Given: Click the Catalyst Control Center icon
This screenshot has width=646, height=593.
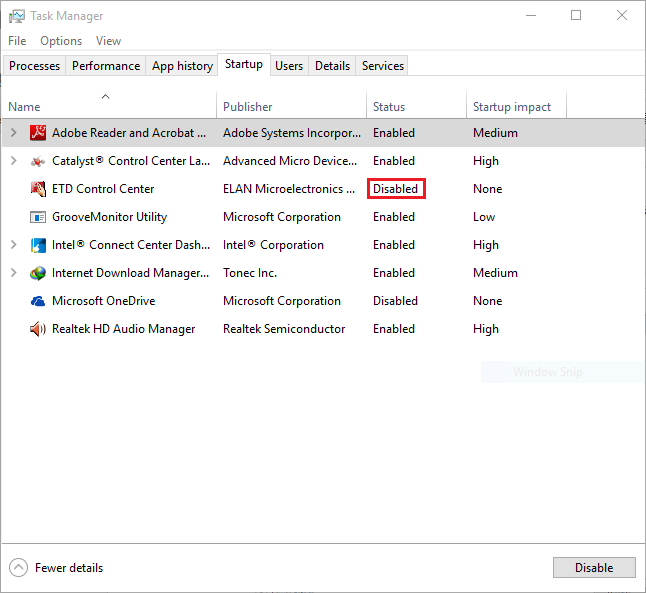Looking at the screenshot, I should 38,161.
